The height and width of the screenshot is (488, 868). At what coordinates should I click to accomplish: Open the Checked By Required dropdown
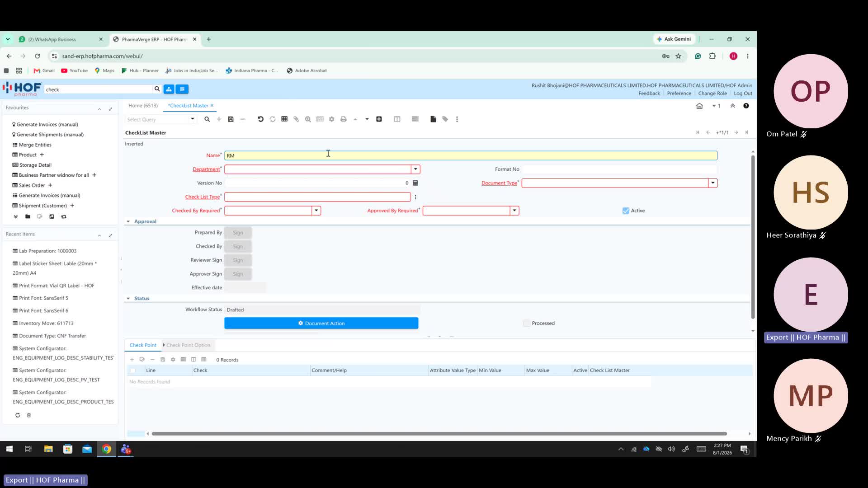(316, 211)
